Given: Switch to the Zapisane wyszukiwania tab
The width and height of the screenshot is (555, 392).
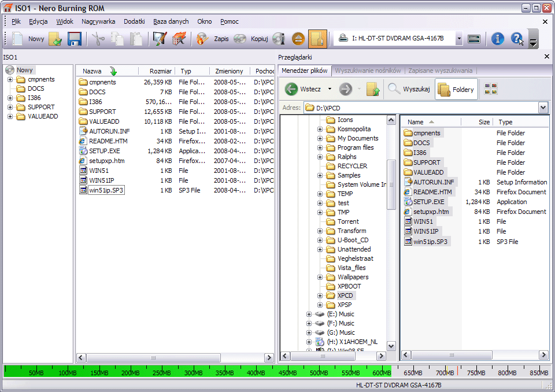Looking at the screenshot, I should coord(441,71).
